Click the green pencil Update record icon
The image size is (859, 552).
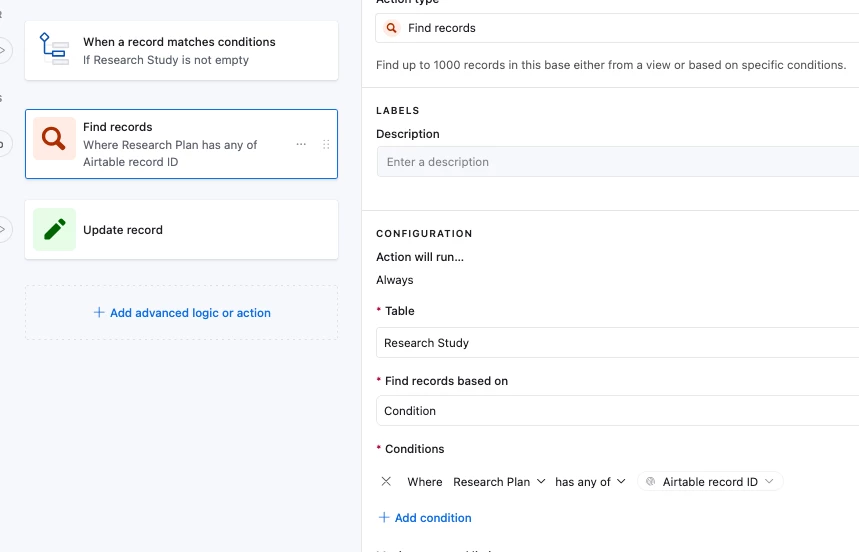(x=54, y=229)
